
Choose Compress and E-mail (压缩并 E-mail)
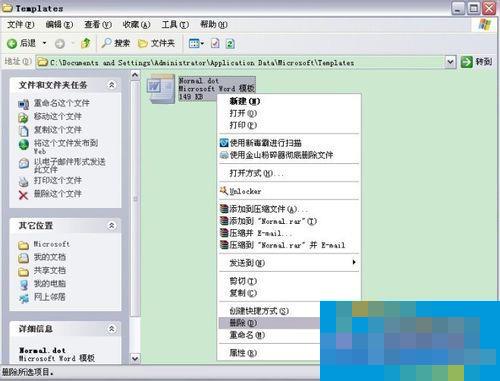tap(289, 233)
